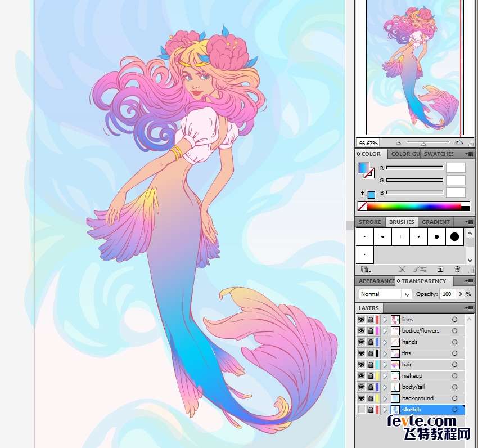Open the Color panel options menu

point(470,154)
